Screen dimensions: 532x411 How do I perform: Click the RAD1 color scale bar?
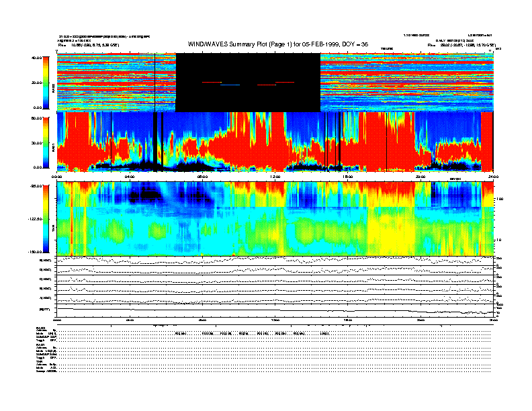pos(46,143)
